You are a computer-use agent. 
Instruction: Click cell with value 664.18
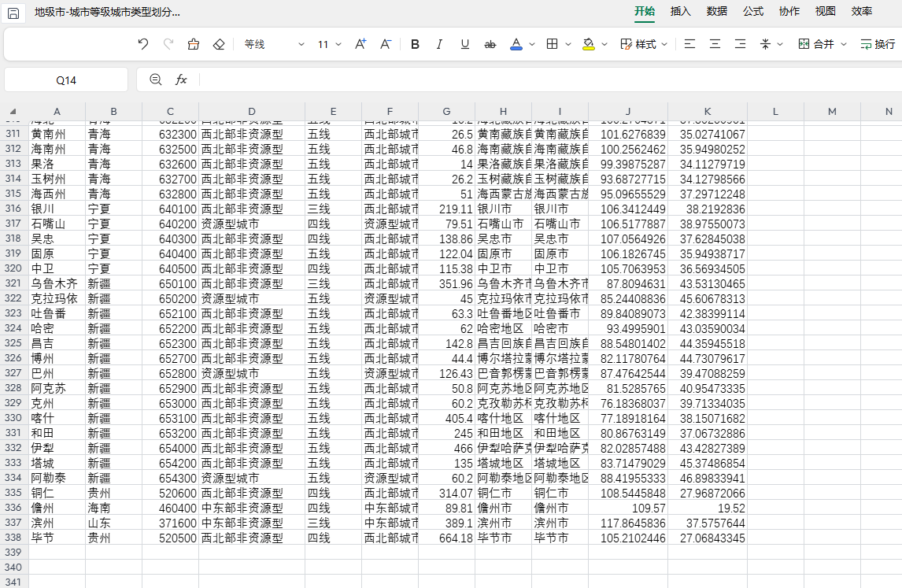point(447,538)
